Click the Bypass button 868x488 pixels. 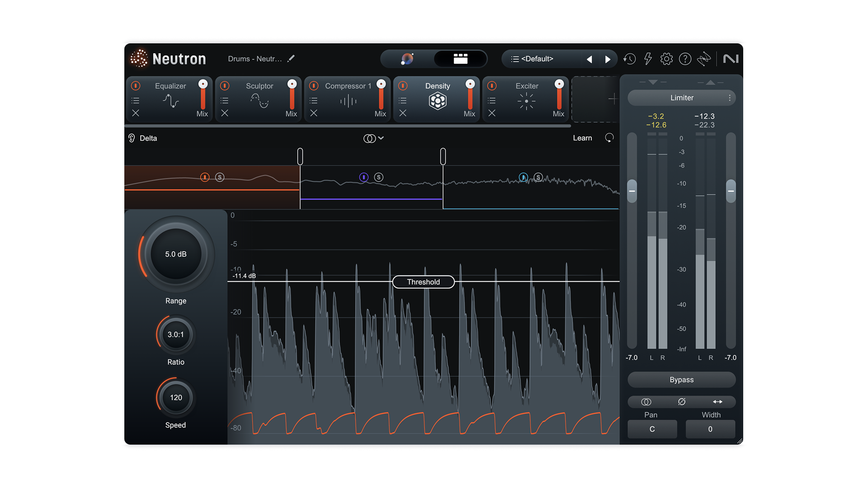coord(681,380)
